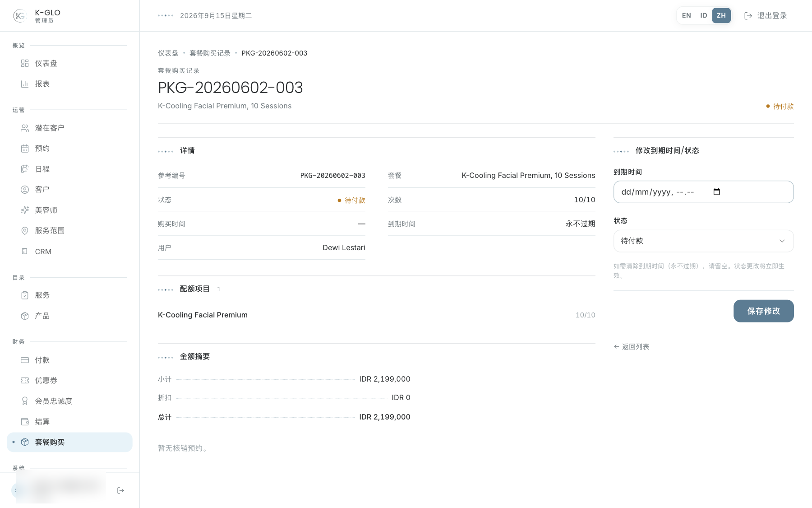
Task: Click 套餐购买记录 breadcrumb link
Action: (210, 53)
